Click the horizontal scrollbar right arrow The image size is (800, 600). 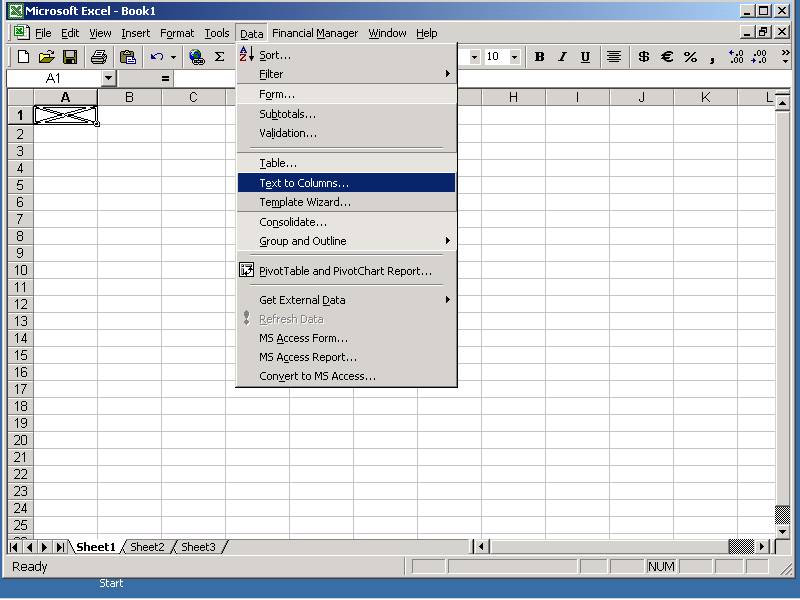tap(763, 547)
